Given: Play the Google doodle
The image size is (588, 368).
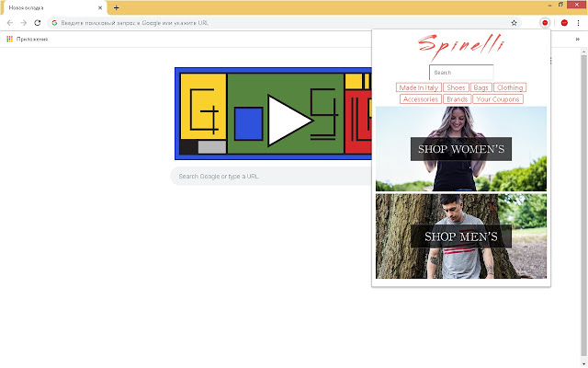Looking at the screenshot, I should 289,121.
